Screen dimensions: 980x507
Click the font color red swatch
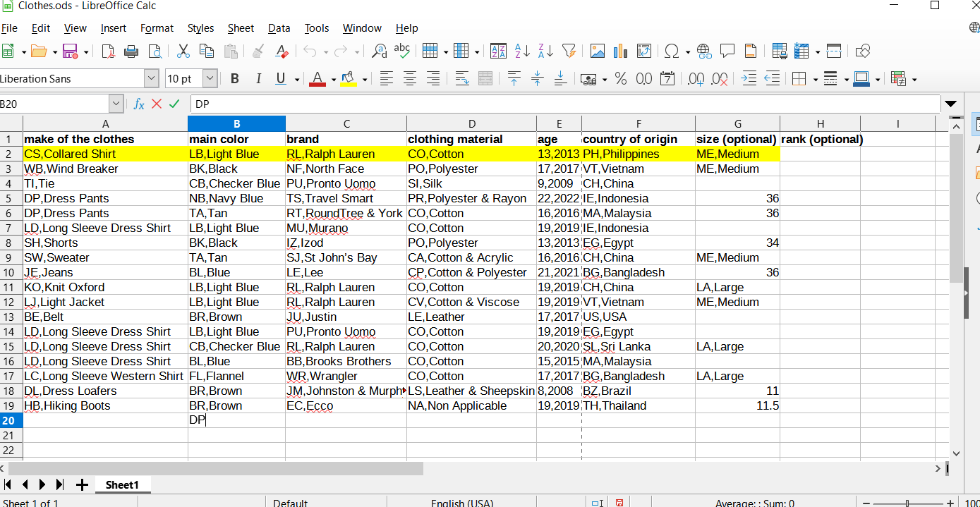point(317,79)
